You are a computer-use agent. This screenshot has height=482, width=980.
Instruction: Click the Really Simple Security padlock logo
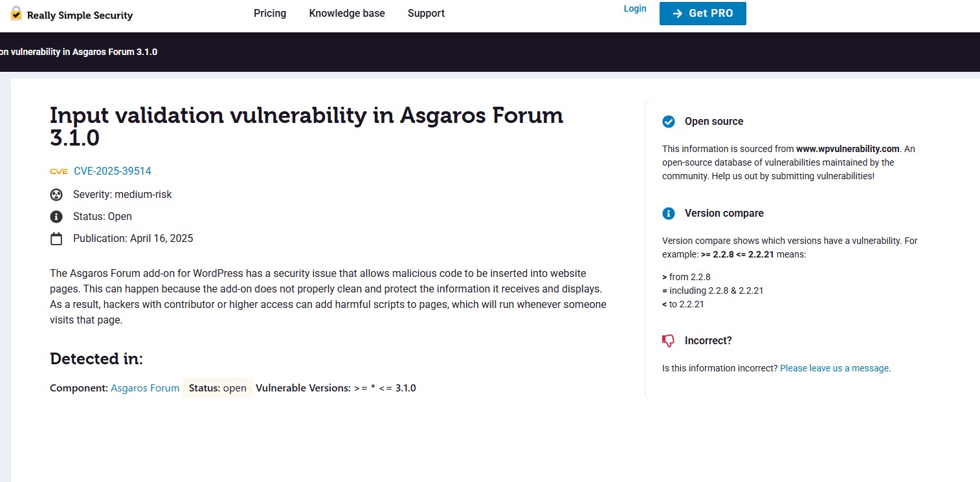[16, 14]
